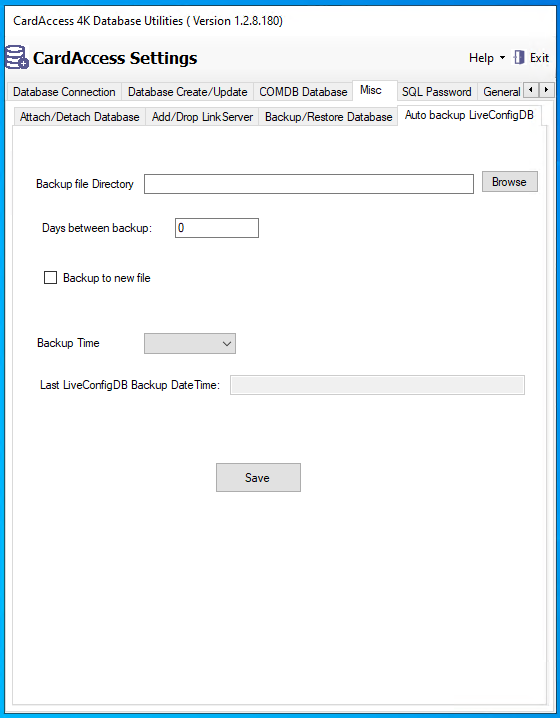Open the Add/Drop LinkServer subtab
Viewport: 560px width, 718px height.
pos(202,117)
